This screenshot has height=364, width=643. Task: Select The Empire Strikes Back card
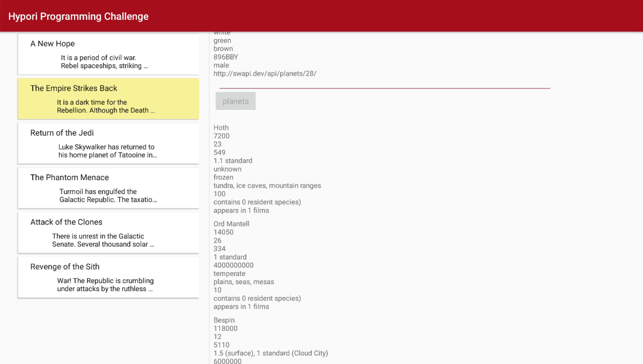tap(108, 99)
